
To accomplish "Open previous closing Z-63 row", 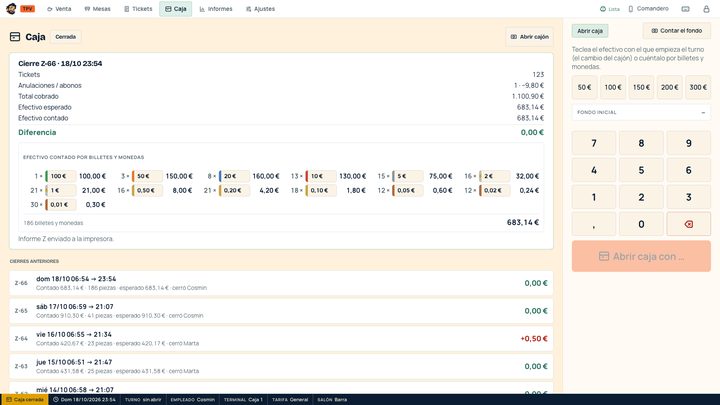I will [281, 366].
